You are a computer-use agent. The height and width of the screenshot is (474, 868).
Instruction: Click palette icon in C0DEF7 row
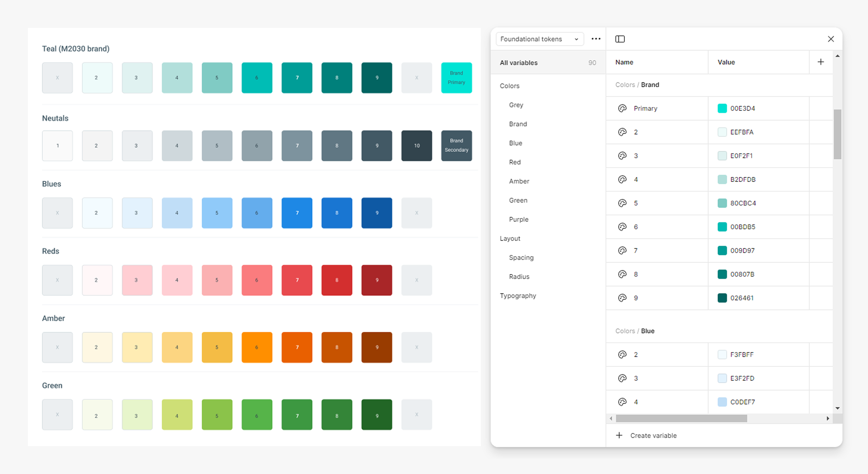(622, 402)
